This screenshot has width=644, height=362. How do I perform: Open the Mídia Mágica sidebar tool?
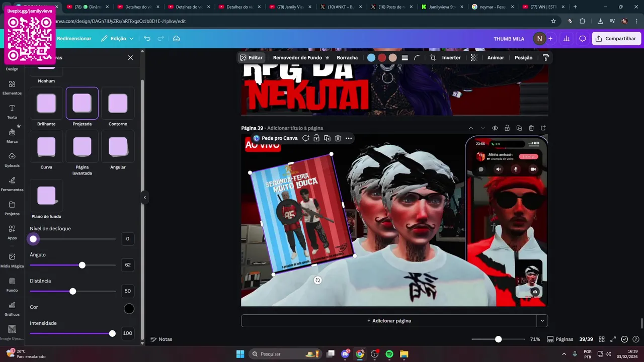tap(12, 260)
